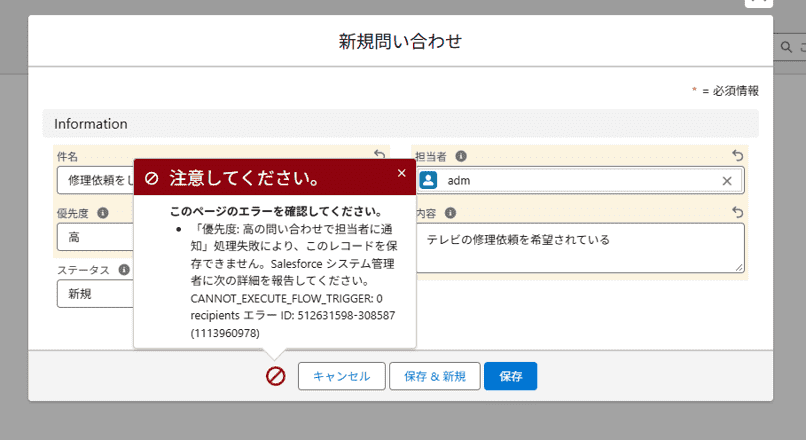
Task: Close the 注意してください error popup
Action: (x=401, y=173)
